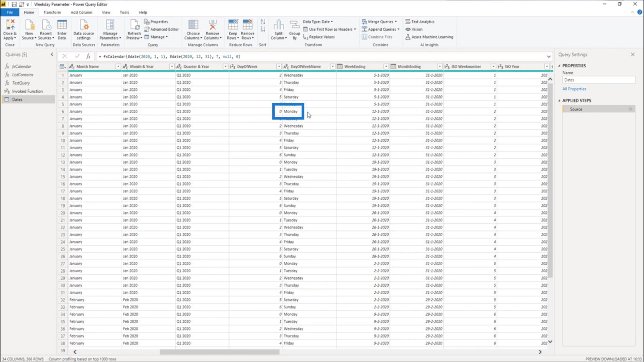This screenshot has height=362, width=644.
Task: Click Azure Machine Learning
Action: pos(429,37)
